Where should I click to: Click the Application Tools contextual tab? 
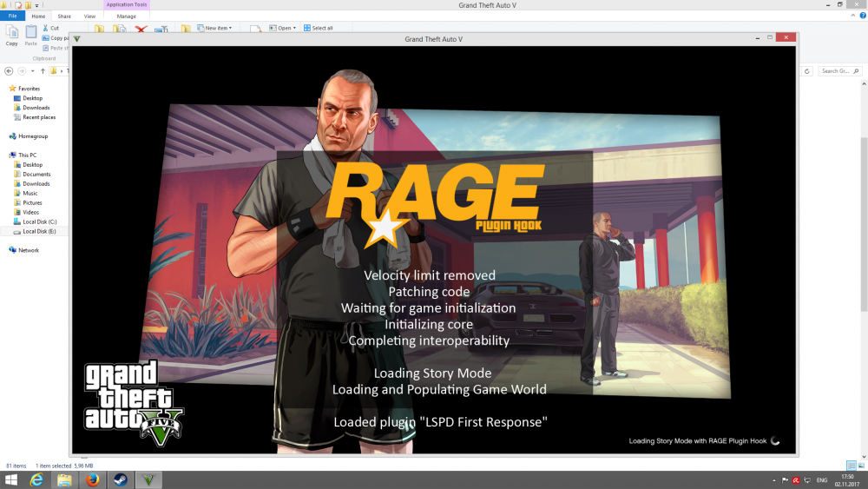click(126, 5)
